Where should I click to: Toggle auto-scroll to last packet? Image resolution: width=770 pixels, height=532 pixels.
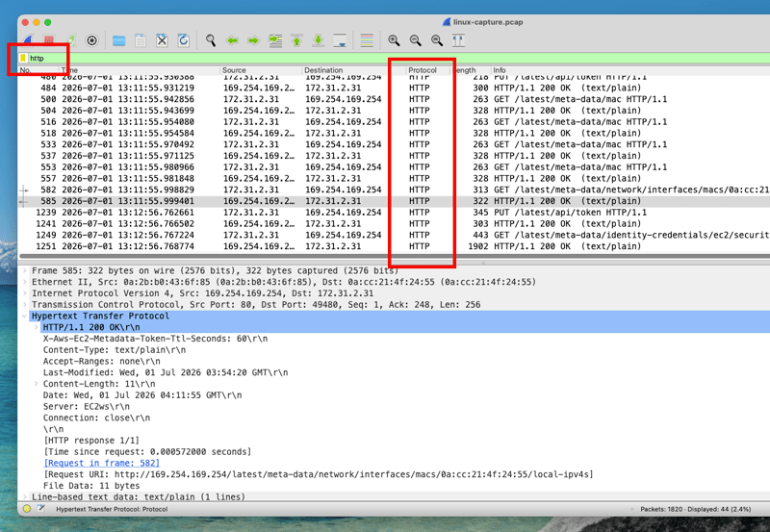pos(340,40)
